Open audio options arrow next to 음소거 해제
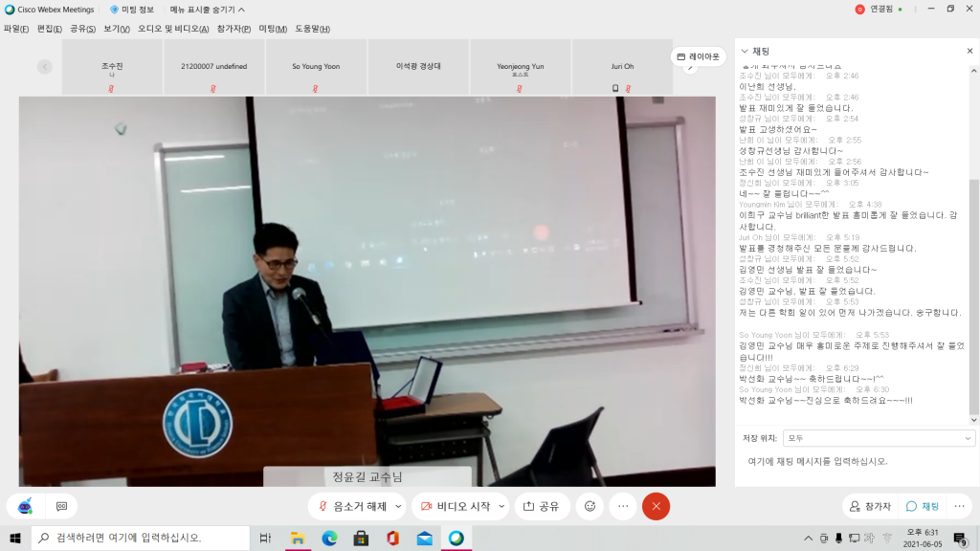 tap(398, 506)
